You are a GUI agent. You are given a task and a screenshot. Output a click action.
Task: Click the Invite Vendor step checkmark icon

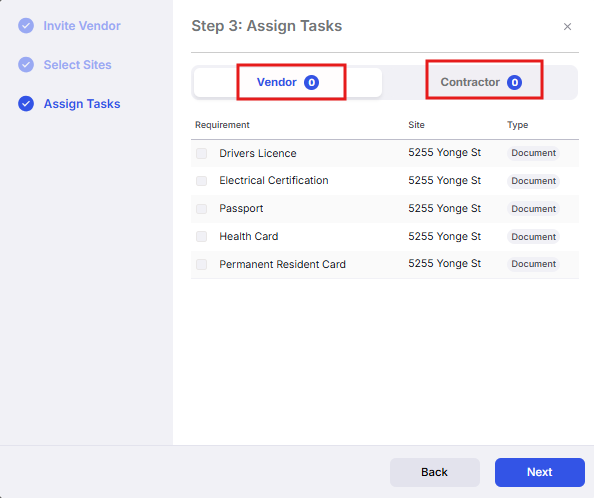pyautogui.click(x=26, y=26)
